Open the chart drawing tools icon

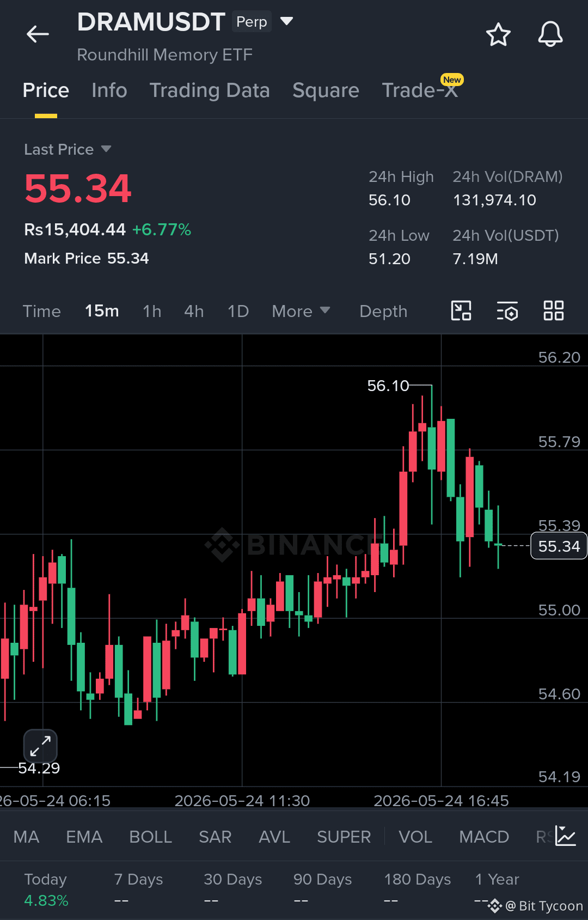click(x=461, y=311)
